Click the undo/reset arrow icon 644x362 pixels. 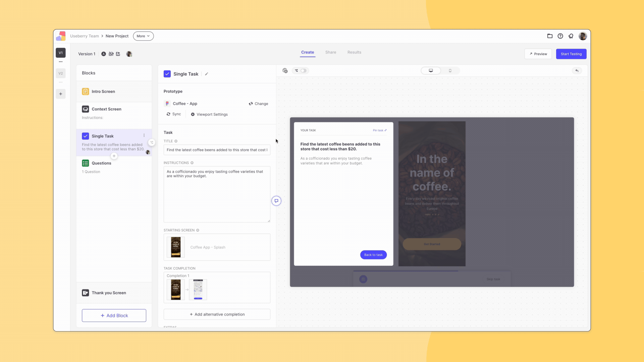point(577,71)
